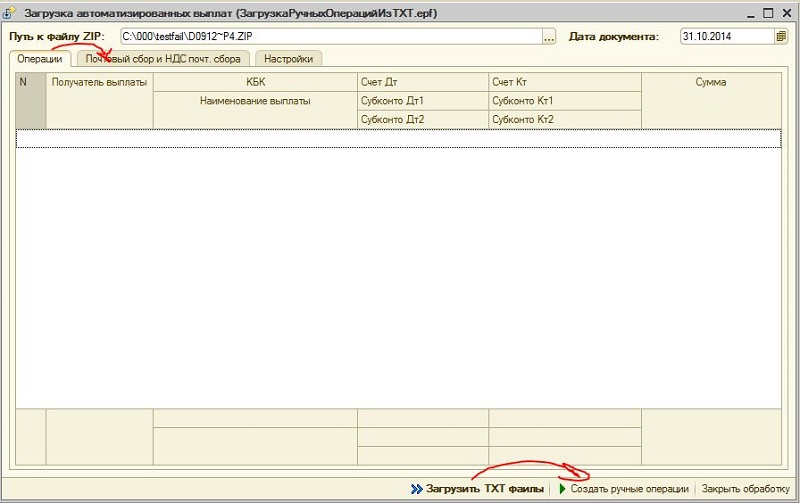Switch to the Операции tab
This screenshot has height=503, width=800.
pos(41,59)
